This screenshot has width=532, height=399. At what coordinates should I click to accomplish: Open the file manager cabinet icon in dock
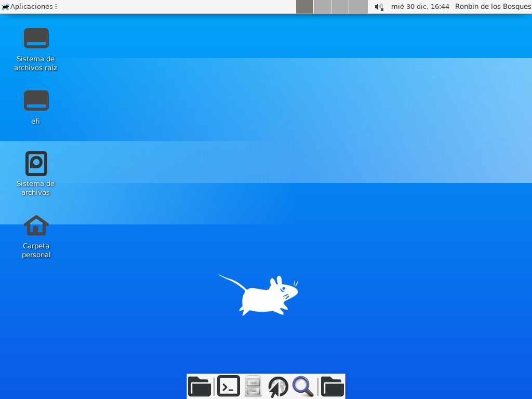coord(253,386)
